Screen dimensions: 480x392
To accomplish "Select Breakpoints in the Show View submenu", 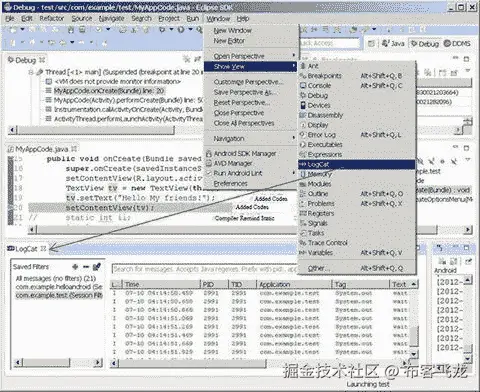I will [356, 76].
